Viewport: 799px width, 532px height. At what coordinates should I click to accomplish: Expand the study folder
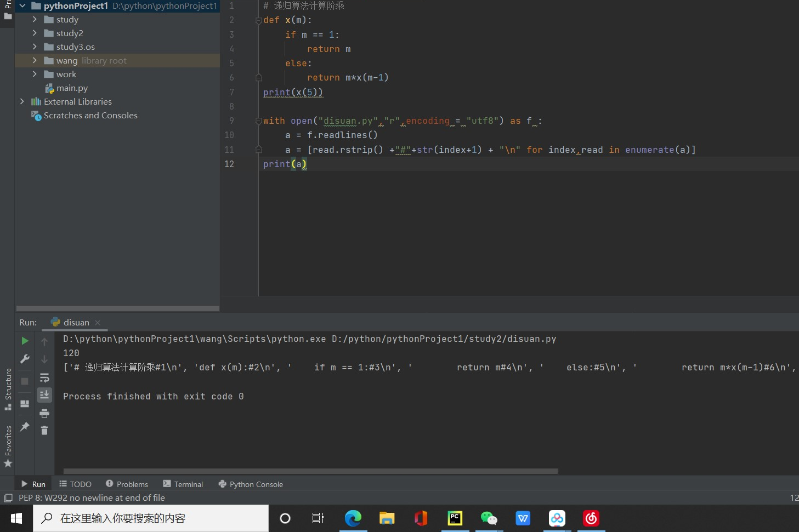tap(35, 19)
